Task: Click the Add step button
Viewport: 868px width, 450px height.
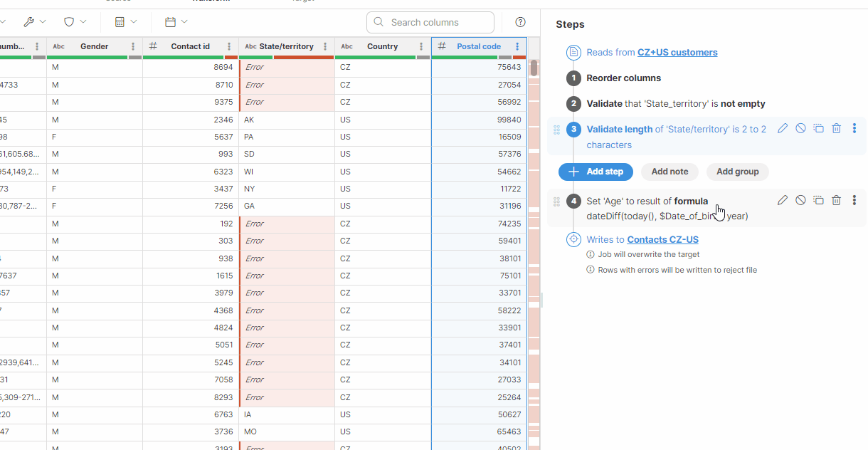Action: (x=596, y=172)
